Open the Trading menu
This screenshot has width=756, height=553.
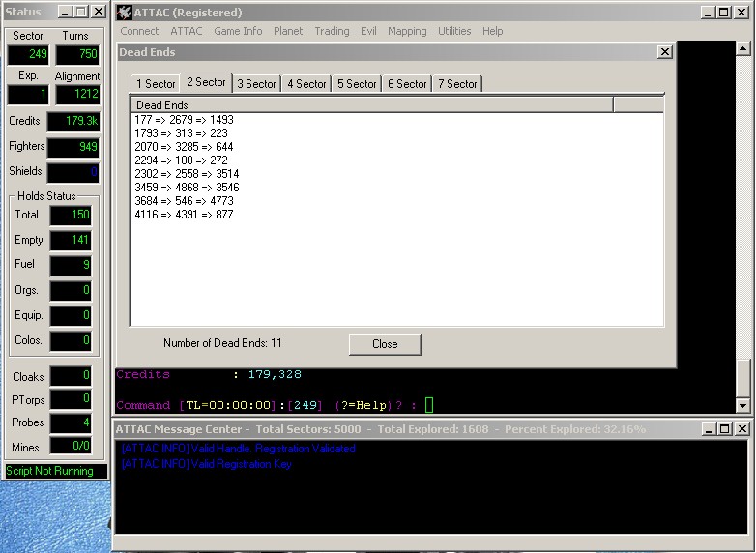[x=332, y=31]
